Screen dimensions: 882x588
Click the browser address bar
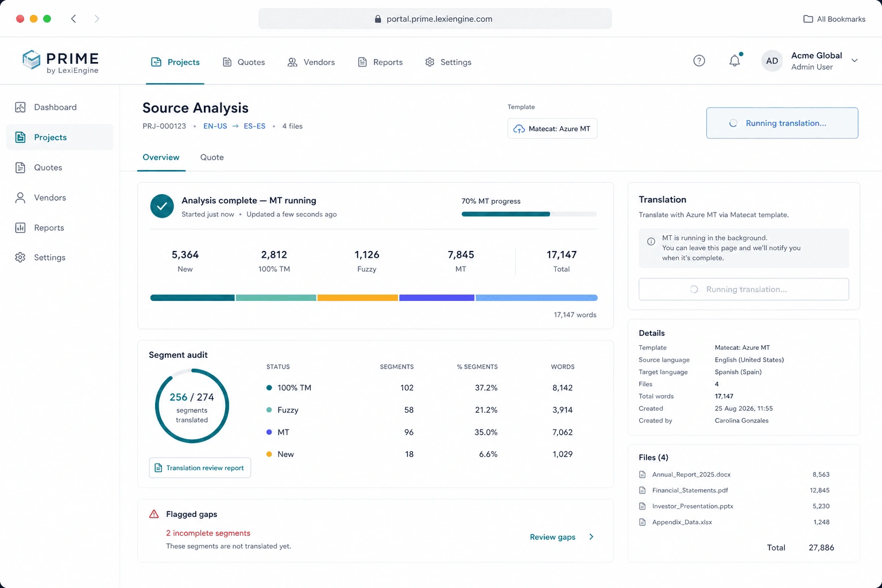coord(435,19)
